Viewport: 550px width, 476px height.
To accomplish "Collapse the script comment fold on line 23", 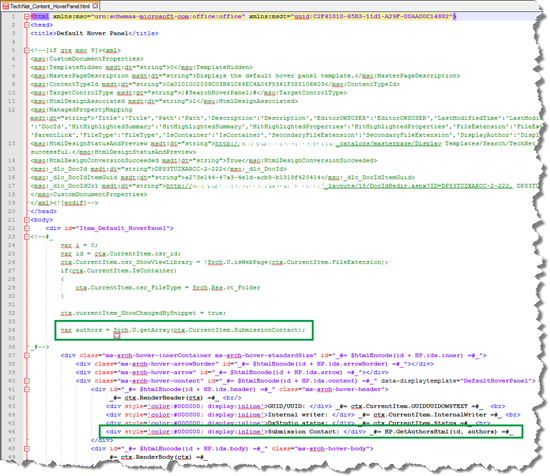I will point(27,237).
